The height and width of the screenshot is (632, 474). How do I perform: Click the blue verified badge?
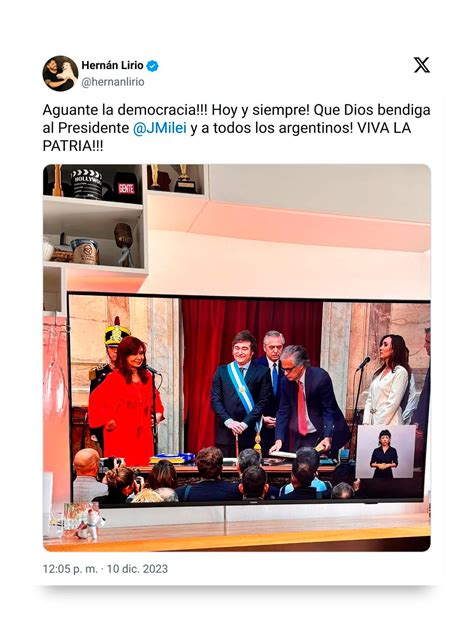pyautogui.click(x=152, y=66)
